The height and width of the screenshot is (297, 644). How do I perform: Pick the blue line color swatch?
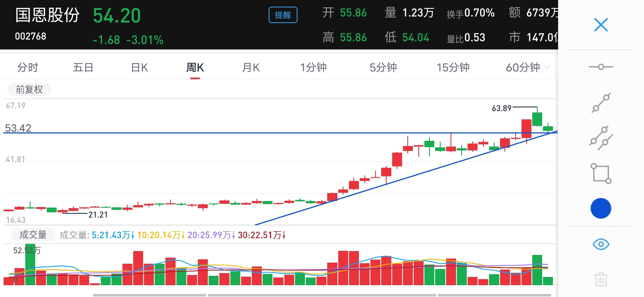pos(601,208)
